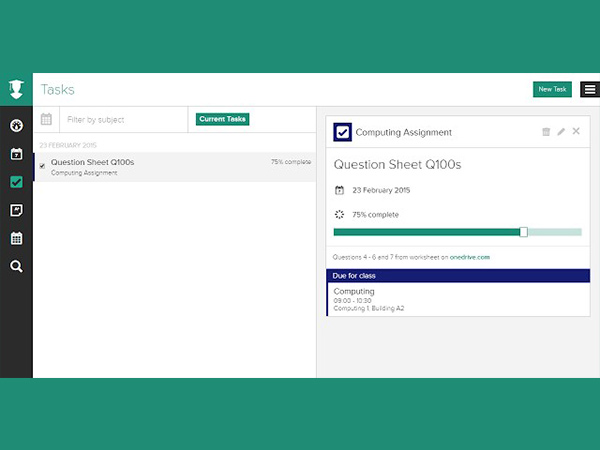
Task: Click the magnifying glass search icon
Action: [x=16, y=266]
